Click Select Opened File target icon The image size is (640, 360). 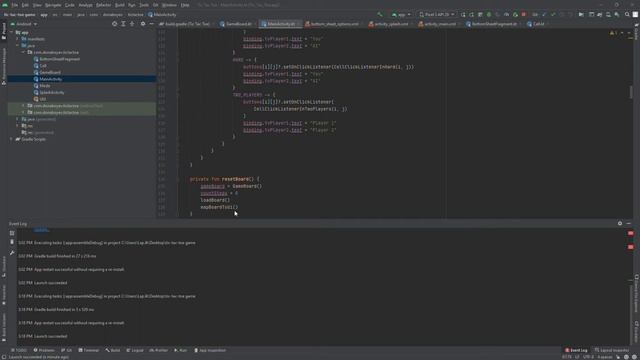point(114,24)
